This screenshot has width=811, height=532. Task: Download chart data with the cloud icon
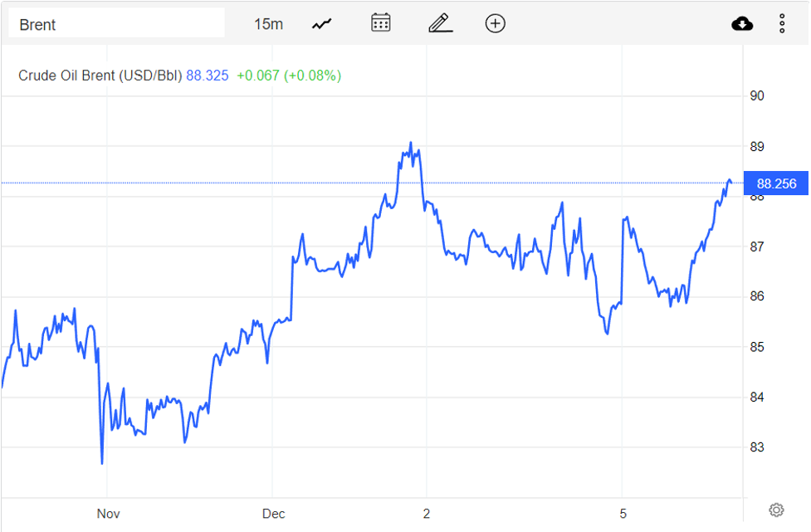742,23
